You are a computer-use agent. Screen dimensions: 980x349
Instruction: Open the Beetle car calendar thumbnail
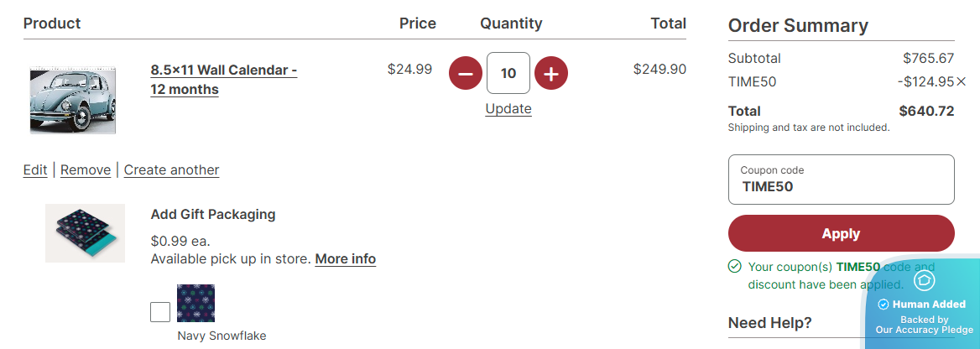73,100
